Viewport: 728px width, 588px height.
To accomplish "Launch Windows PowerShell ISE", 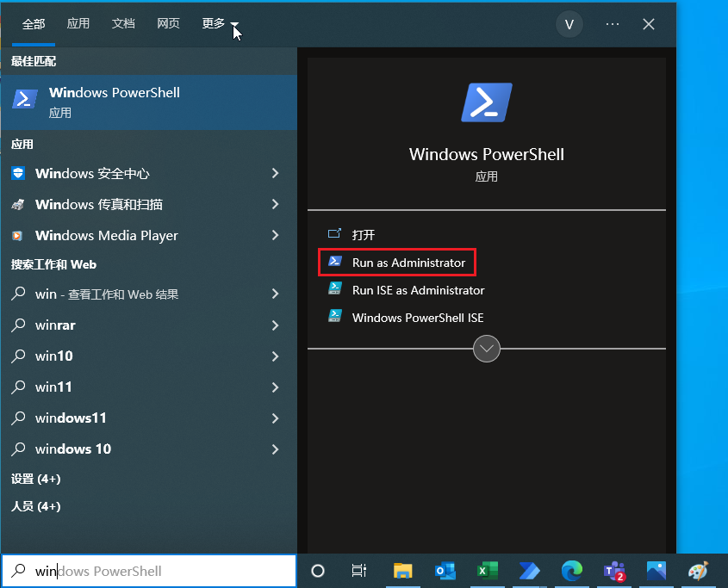I will pyautogui.click(x=418, y=318).
